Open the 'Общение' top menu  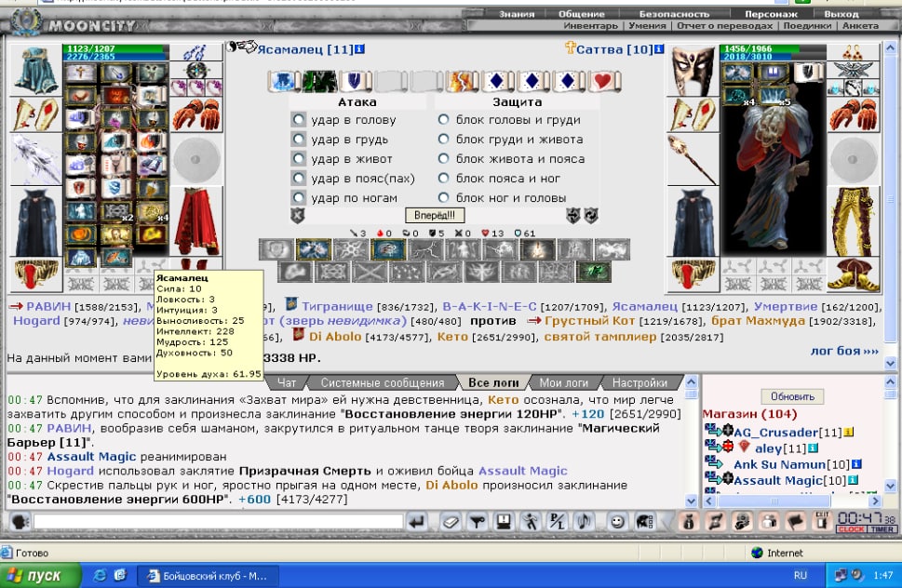pos(582,14)
